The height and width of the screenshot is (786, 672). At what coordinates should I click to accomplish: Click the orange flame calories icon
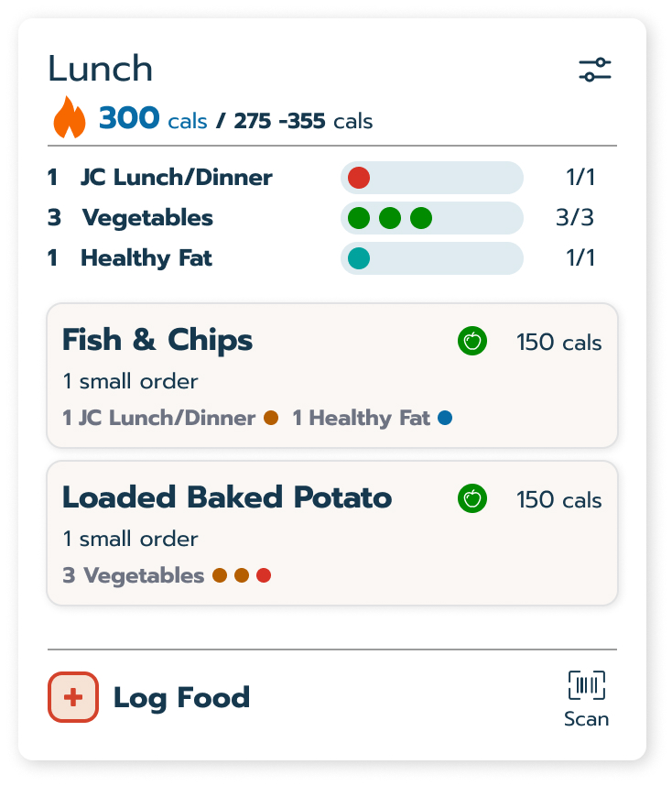[x=70, y=119]
